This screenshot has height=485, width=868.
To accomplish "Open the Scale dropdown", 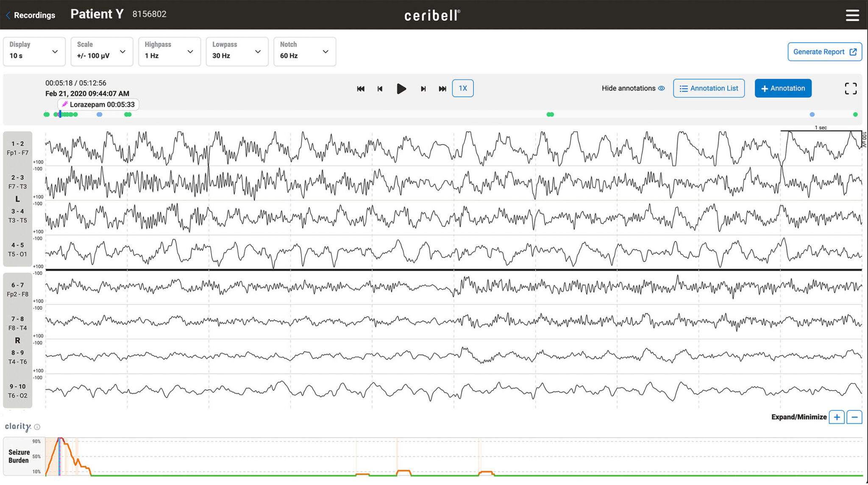I will [102, 52].
